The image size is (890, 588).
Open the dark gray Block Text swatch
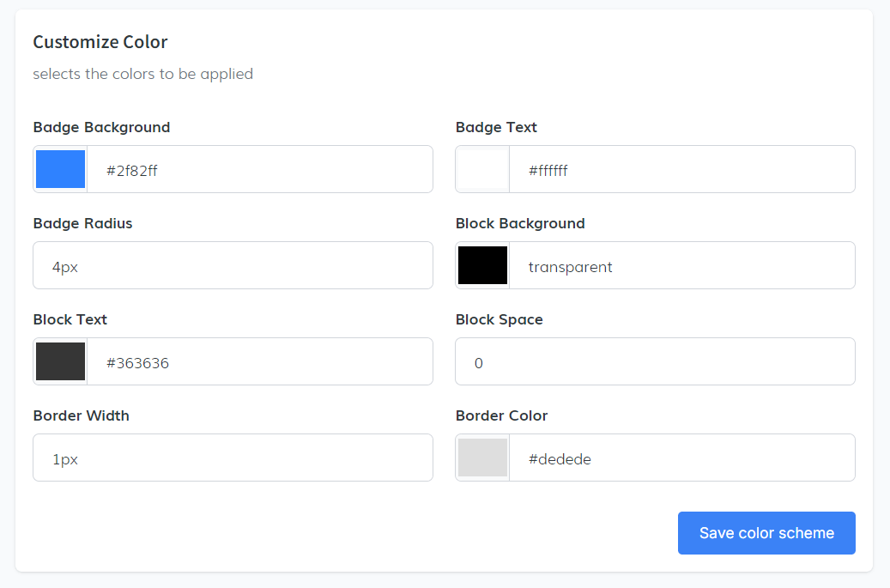click(60, 361)
